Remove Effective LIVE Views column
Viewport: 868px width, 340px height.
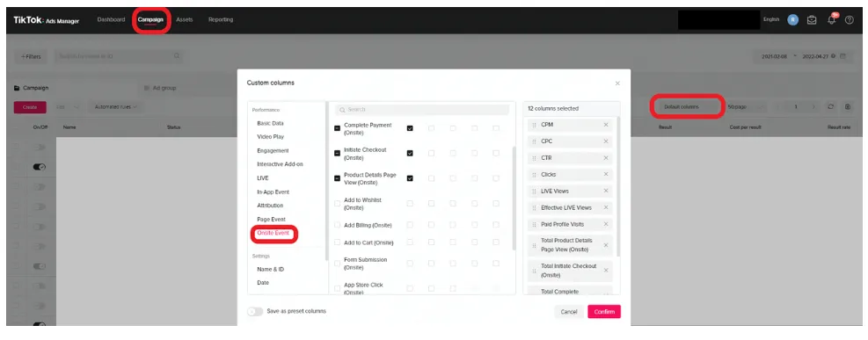pyautogui.click(x=606, y=208)
